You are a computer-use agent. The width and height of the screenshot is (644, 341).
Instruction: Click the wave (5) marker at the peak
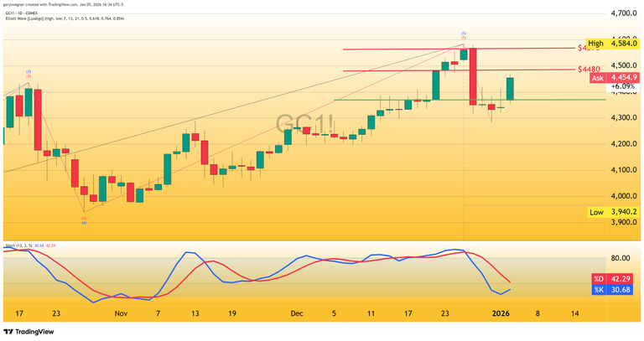point(463,35)
